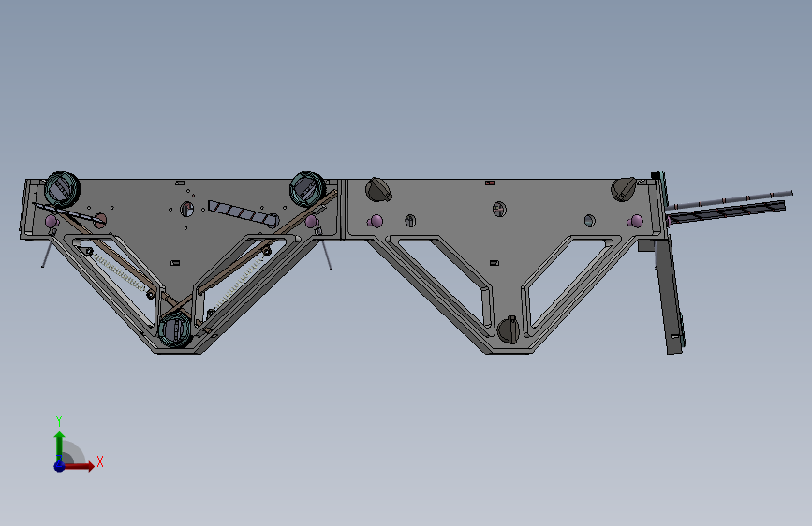Select the teal knob at left frame's top-left corner
812x526 pixels.
point(62,189)
